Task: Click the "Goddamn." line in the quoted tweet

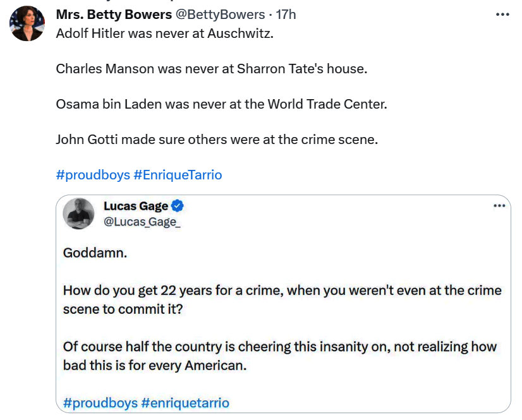Action: point(95,253)
